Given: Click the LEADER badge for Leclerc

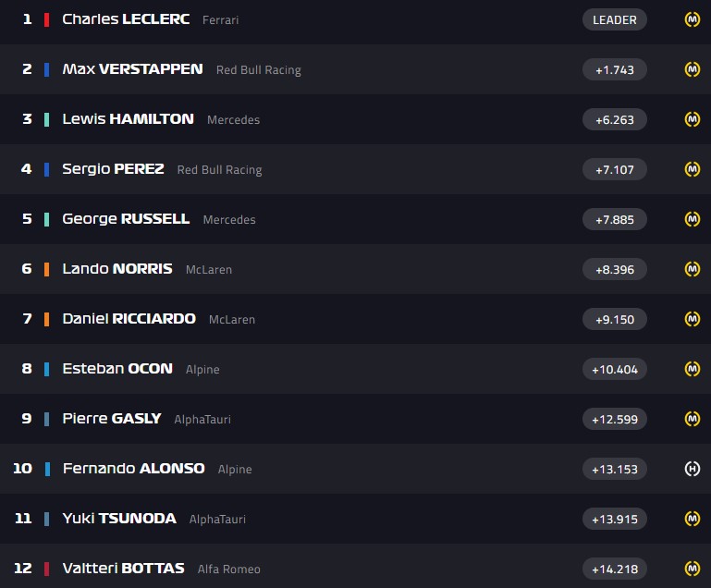Looking at the screenshot, I should [x=615, y=19].
